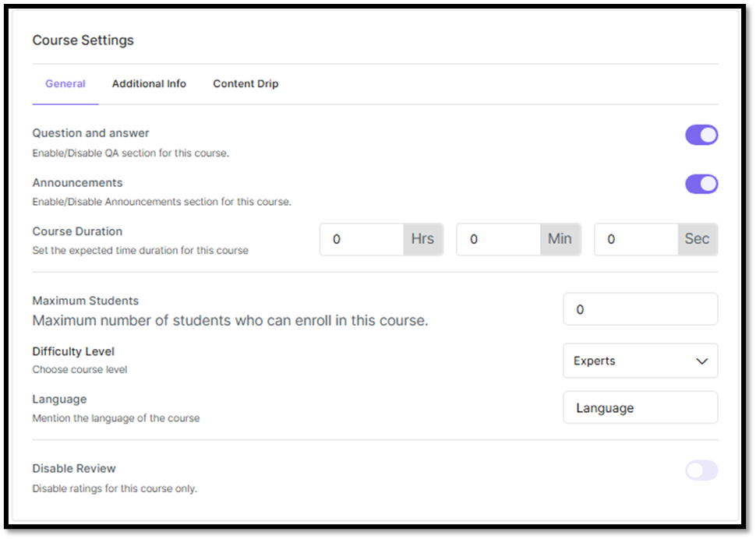Click the Min unit label

click(x=560, y=239)
